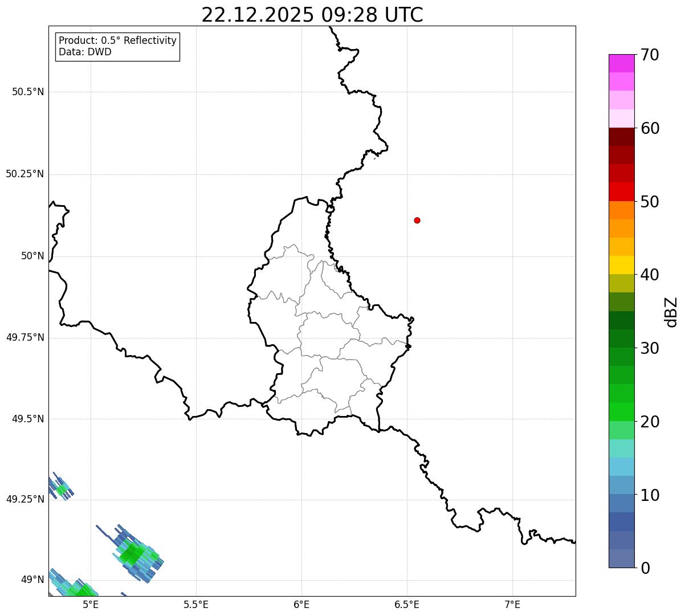
Task: Click the grey-blue bottom colorbar segment
Action: 621,558
